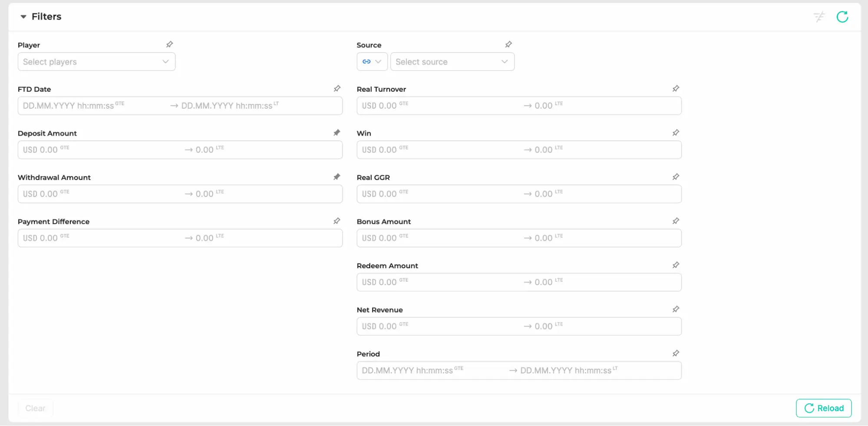Pin the Payment Difference filter
The image size is (868, 426).
tap(337, 221)
